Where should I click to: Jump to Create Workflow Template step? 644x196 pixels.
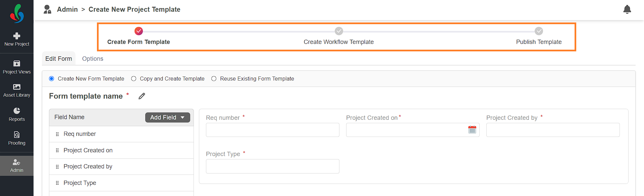[x=338, y=37]
